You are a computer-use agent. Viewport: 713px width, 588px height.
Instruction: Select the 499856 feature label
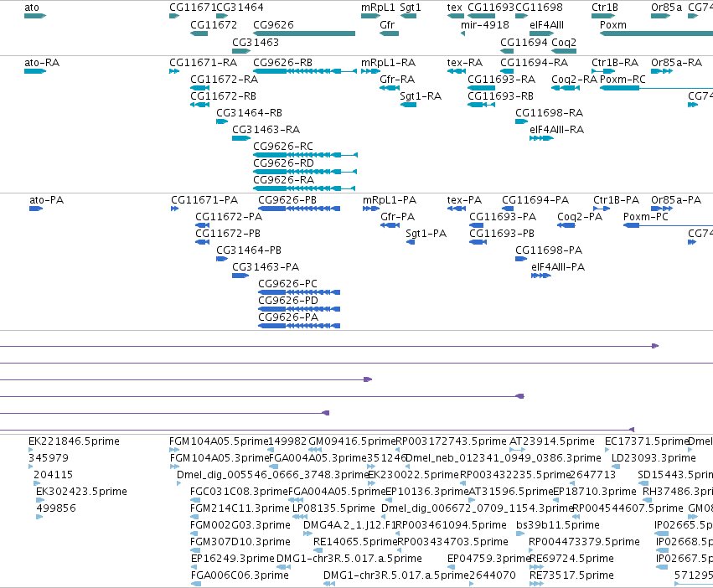[55, 508]
